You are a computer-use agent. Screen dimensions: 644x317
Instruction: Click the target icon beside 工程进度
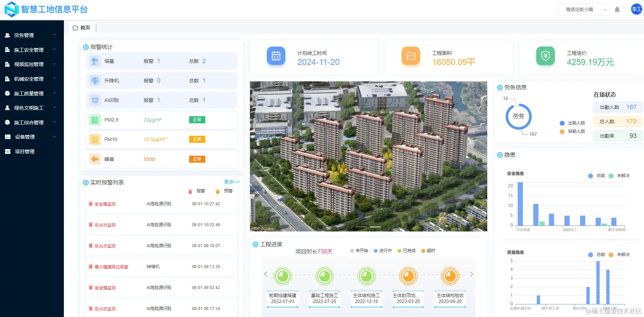(256, 244)
